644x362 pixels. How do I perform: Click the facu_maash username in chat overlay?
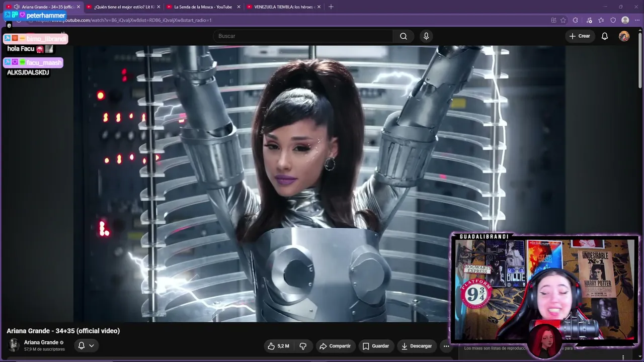tap(44, 63)
